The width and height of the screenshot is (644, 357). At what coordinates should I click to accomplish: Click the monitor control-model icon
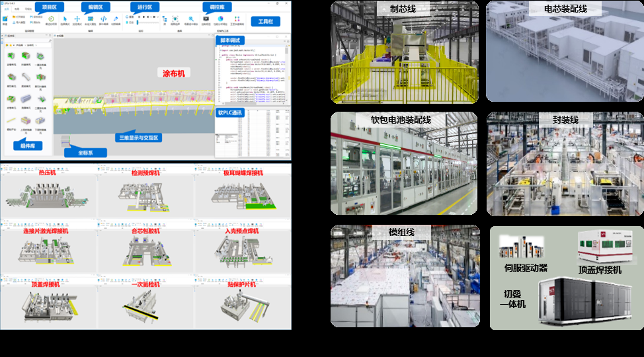coord(206,19)
